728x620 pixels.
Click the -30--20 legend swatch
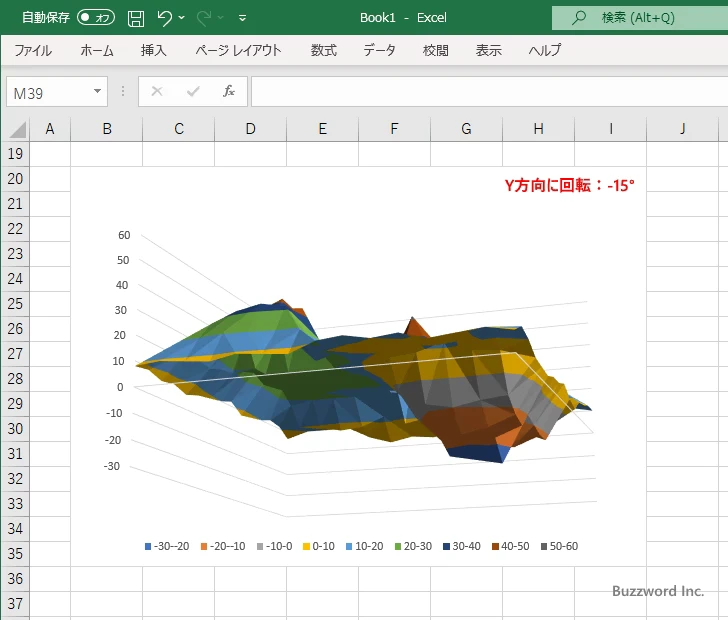pyautogui.click(x=148, y=547)
